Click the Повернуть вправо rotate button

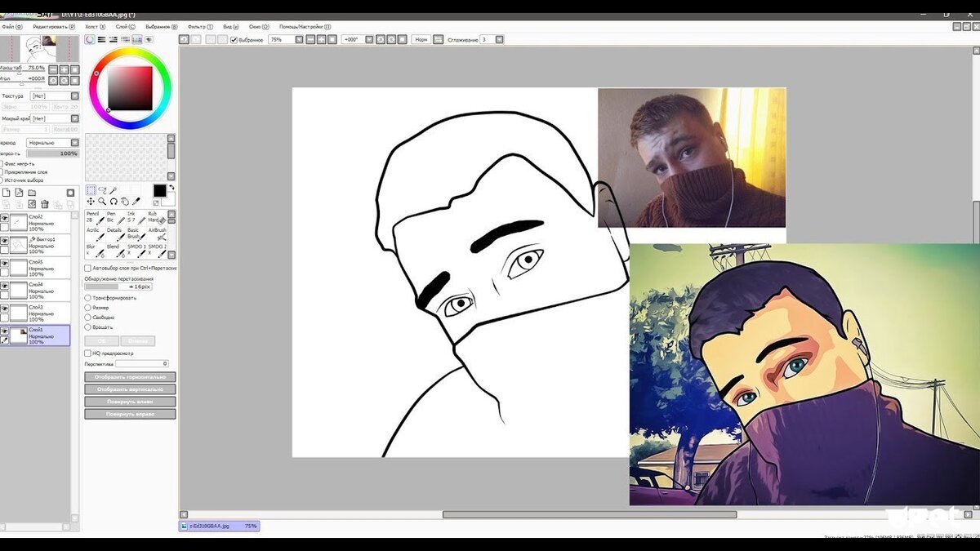click(129, 414)
